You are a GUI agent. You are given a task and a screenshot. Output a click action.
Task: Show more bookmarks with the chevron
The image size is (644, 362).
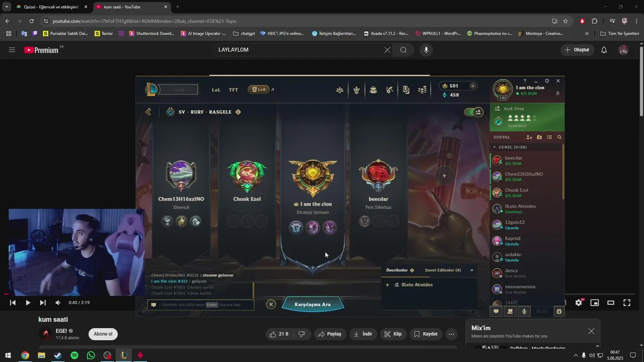(x=587, y=34)
